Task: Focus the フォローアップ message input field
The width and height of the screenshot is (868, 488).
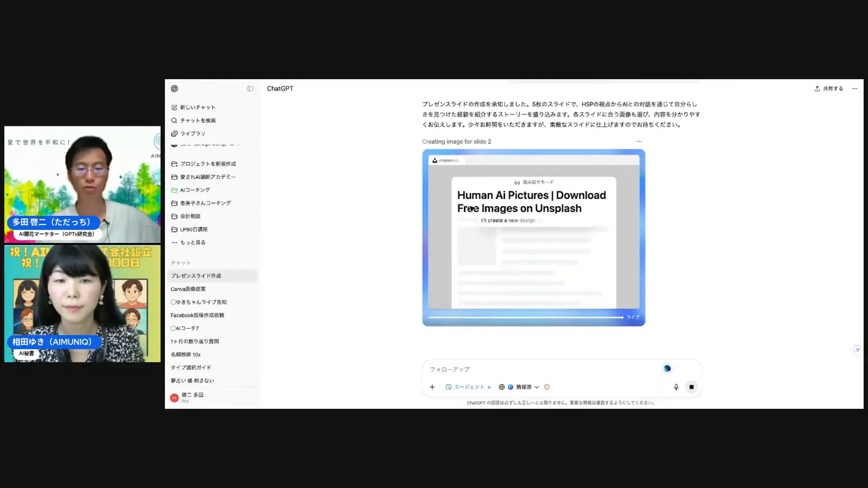Action: [542, 369]
